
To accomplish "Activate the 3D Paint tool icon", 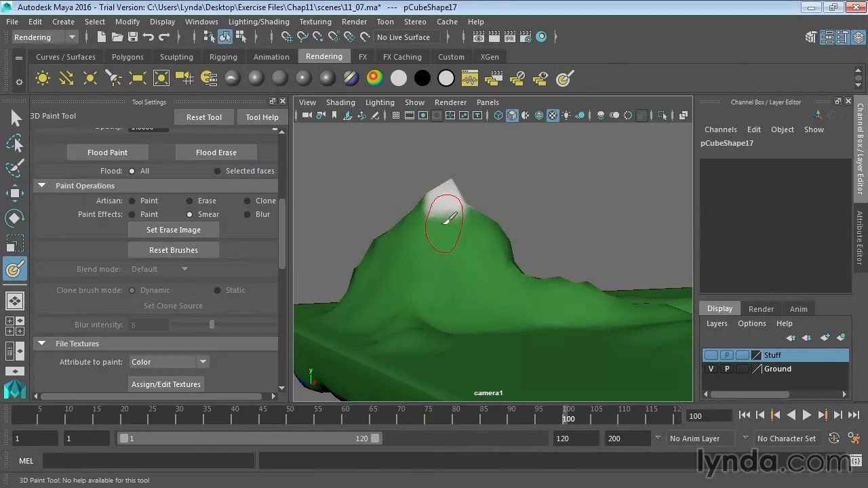I will point(15,269).
